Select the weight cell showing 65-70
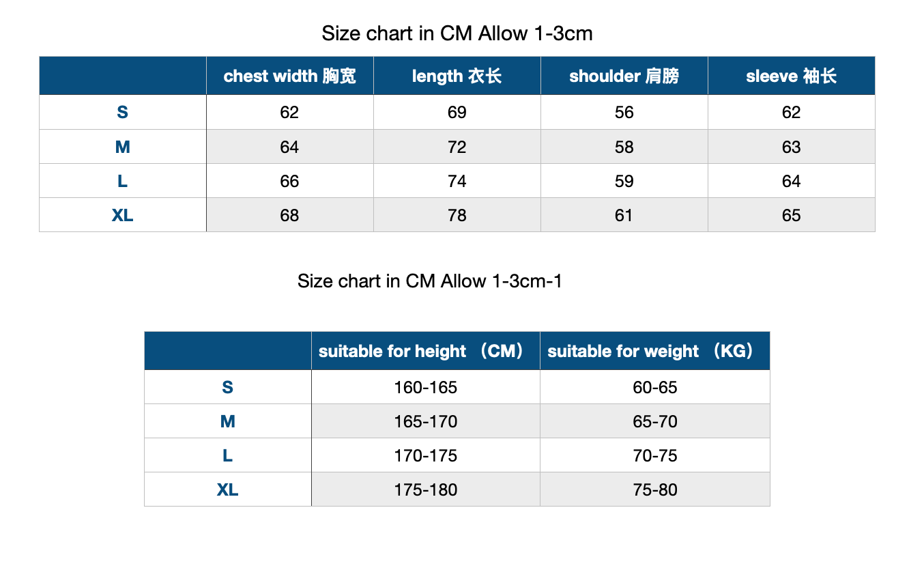 pos(654,422)
